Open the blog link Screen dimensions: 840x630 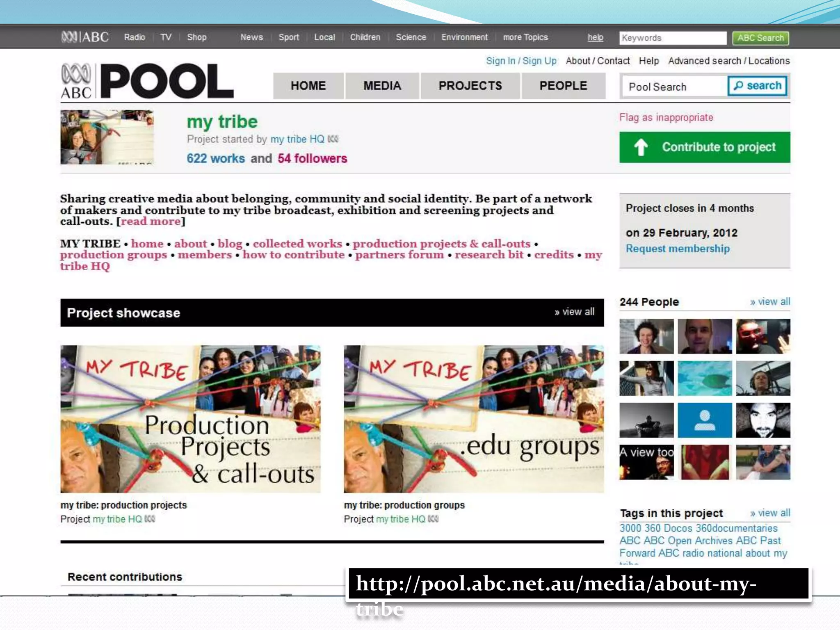pyautogui.click(x=230, y=244)
